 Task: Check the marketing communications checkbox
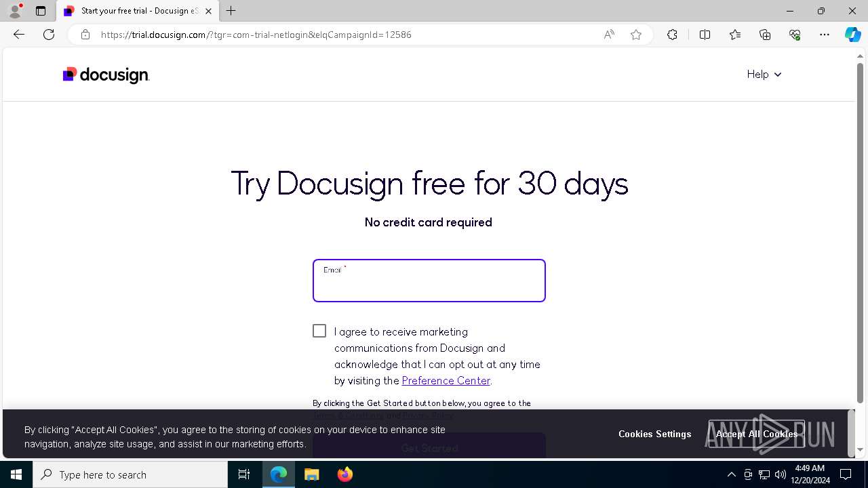point(319,331)
